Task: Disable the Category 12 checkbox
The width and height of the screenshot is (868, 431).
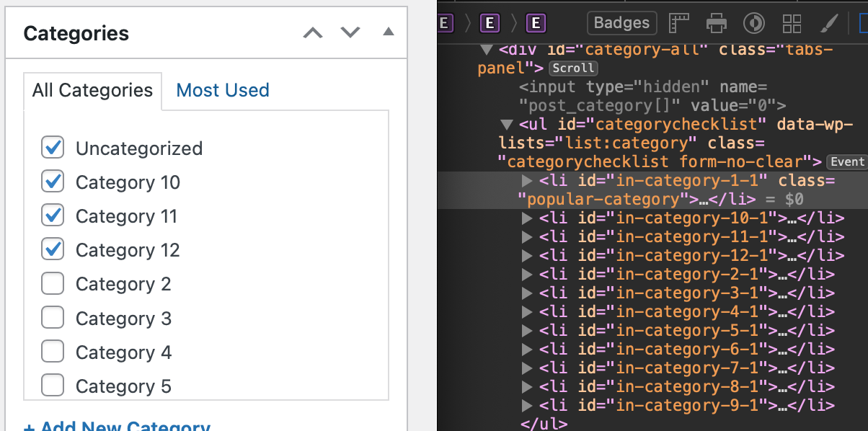Action: click(52, 249)
